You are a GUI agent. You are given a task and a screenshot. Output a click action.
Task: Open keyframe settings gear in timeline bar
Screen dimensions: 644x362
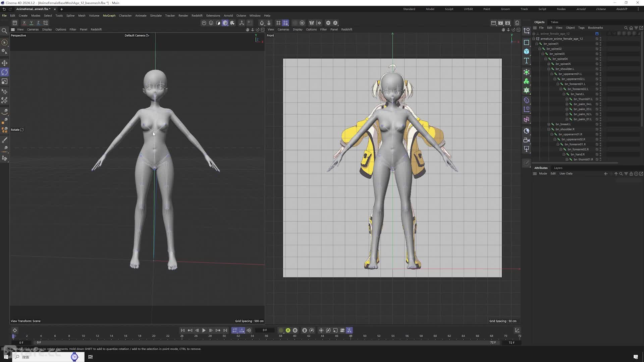(295, 330)
